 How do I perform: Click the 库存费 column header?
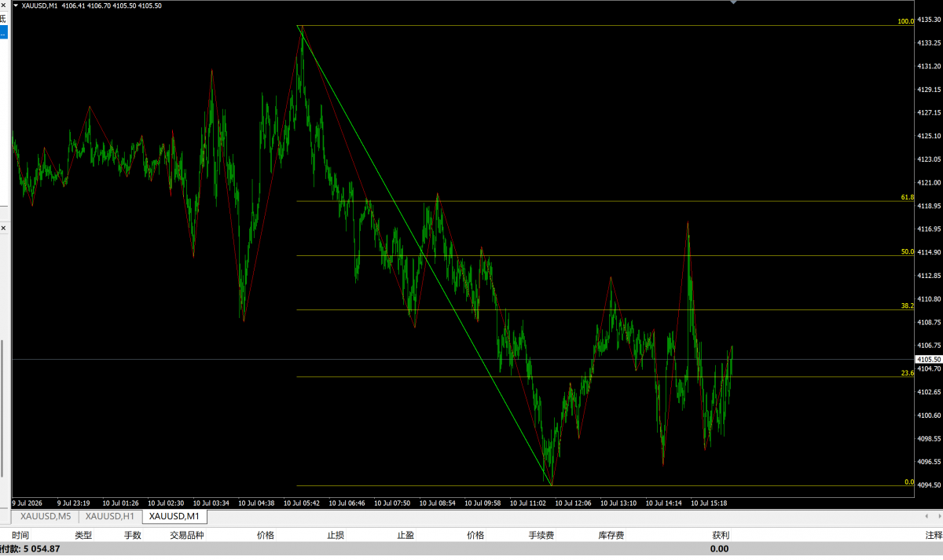coord(611,536)
